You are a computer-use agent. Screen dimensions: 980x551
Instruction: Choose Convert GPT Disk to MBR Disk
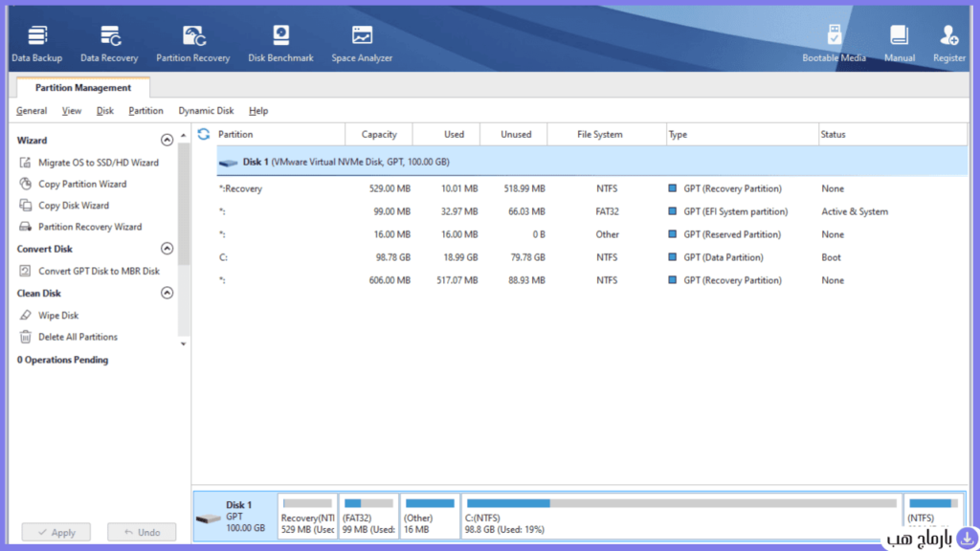(x=99, y=271)
